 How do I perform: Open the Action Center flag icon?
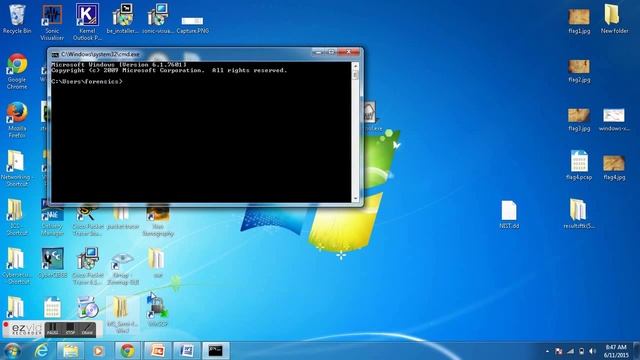[x=559, y=351]
